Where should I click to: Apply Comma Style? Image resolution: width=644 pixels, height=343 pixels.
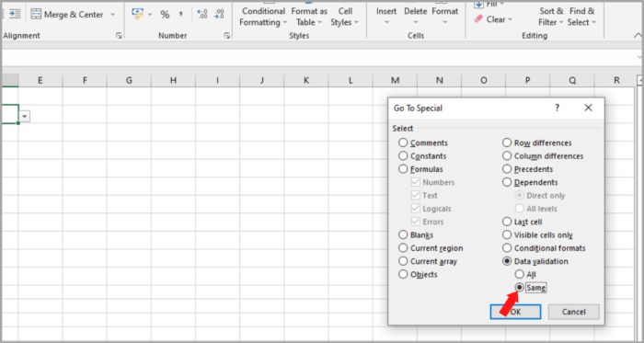pos(180,15)
